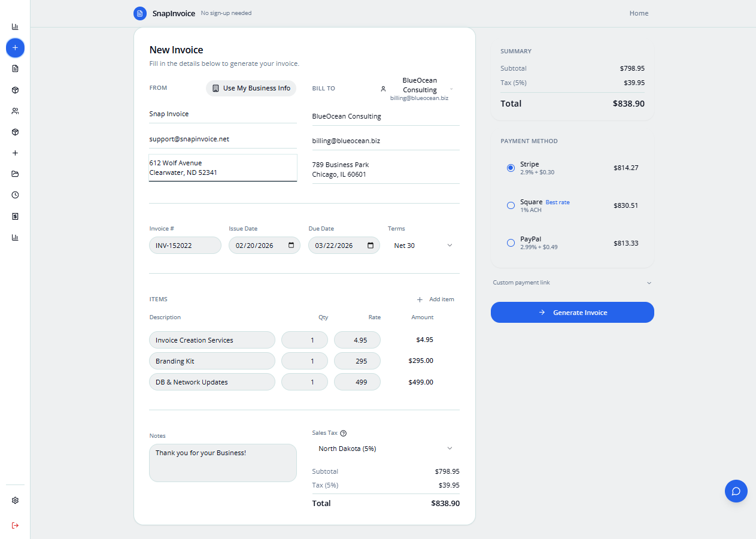This screenshot has height=539, width=756.
Task: Open the Home menu item
Action: 639,13
